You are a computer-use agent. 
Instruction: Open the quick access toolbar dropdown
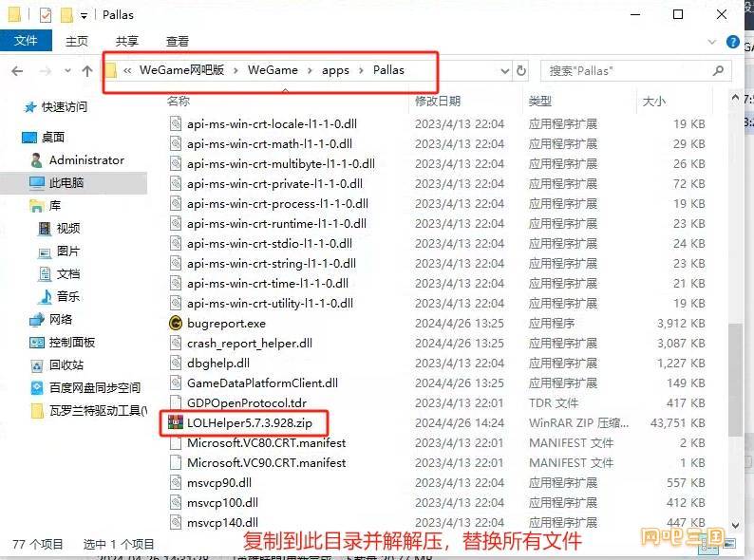click(84, 16)
